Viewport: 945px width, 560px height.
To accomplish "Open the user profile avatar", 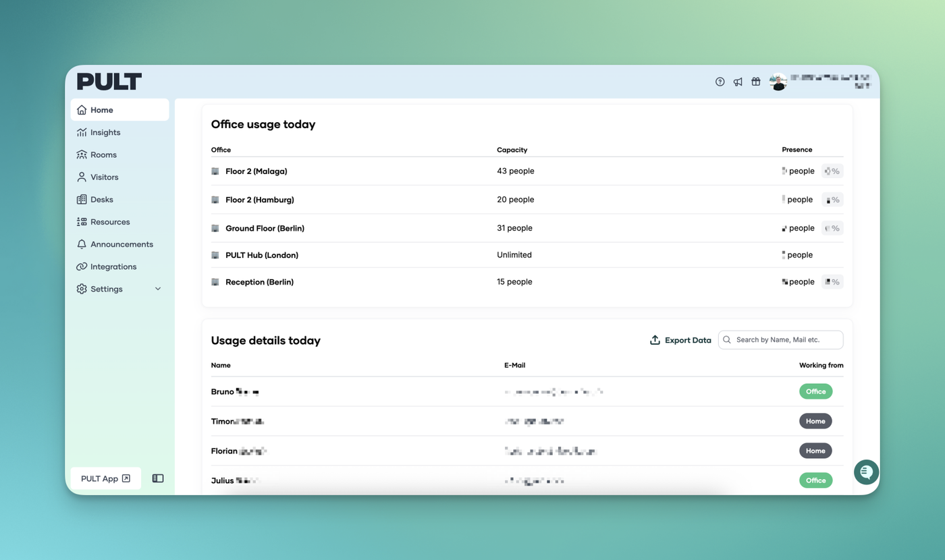I will click(x=778, y=82).
